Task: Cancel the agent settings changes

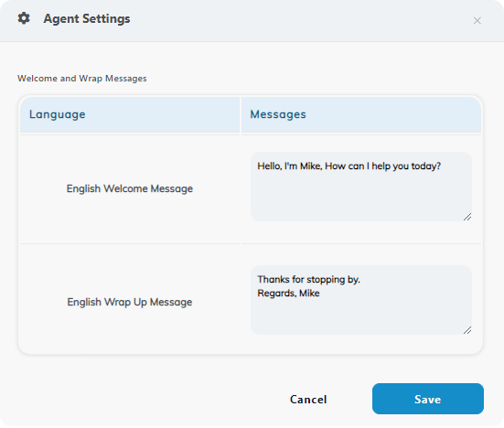Action: (308, 399)
